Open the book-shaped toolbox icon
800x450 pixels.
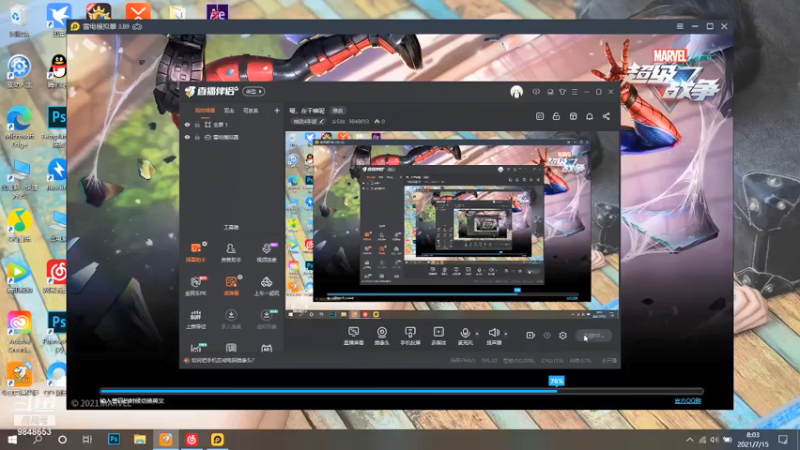tap(231, 348)
